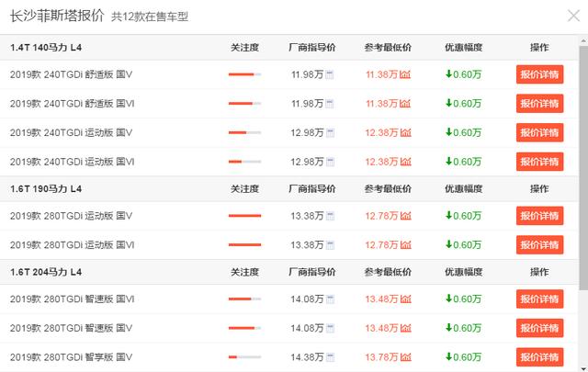
Task: Open 2019款 280TGDi 运动版 国V model link
Action: pyautogui.click(x=72, y=216)
